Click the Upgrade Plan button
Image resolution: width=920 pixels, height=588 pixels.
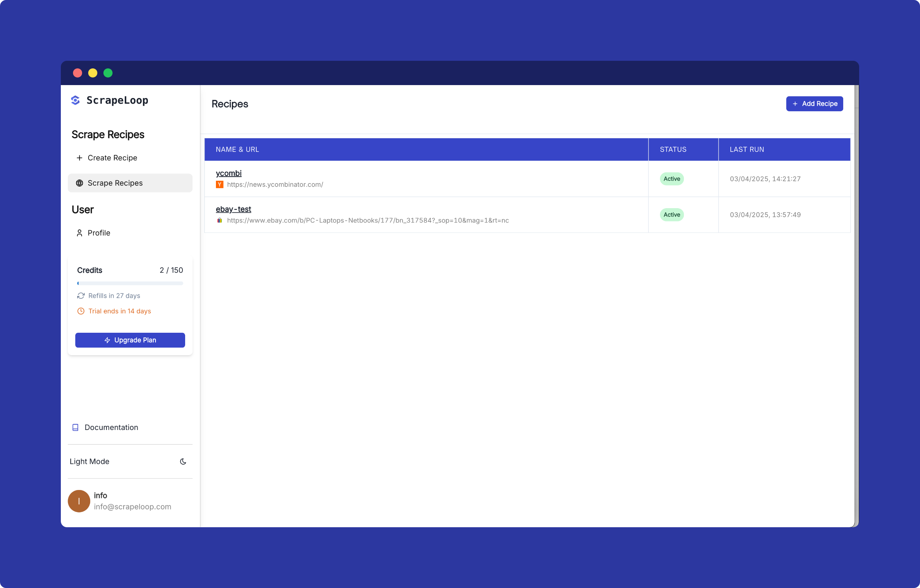tap(130, 340)
